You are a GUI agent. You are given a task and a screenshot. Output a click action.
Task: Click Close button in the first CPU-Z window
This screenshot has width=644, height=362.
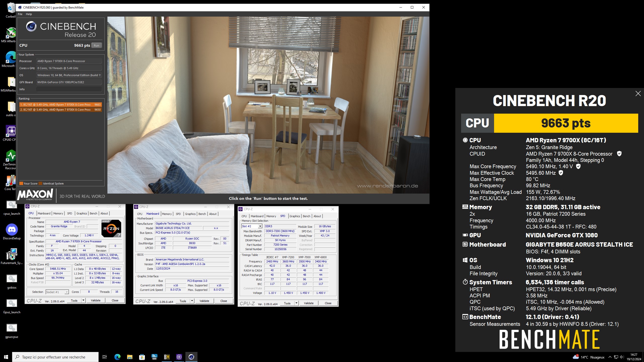click(x=115, y=300)
